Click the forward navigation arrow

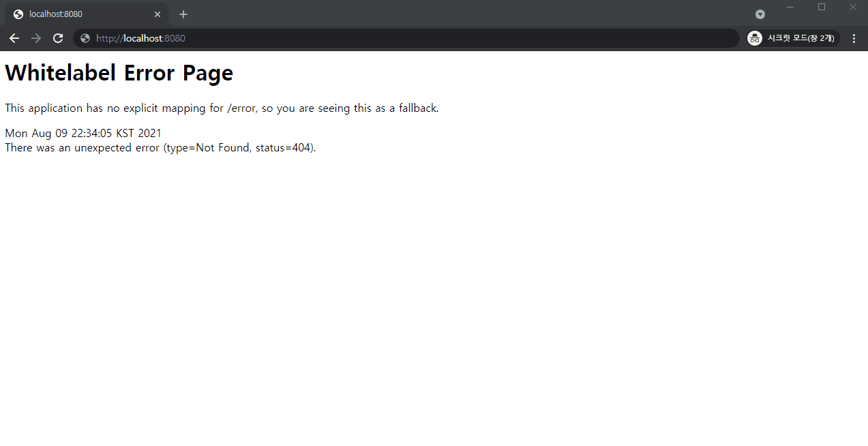point(36,38)
